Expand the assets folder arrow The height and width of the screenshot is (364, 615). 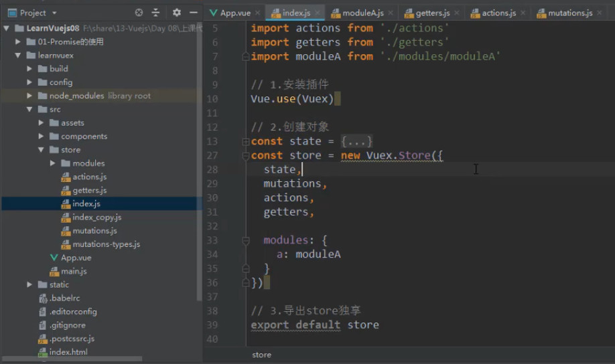(41, 122)
